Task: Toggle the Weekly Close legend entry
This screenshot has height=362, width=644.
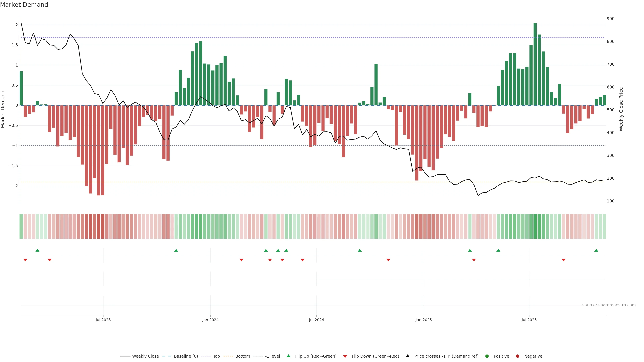Action: 145,356
